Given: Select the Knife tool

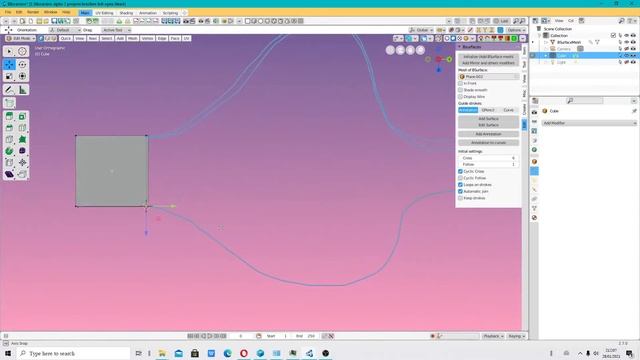Looking at the screenshot, I should 9,139.
